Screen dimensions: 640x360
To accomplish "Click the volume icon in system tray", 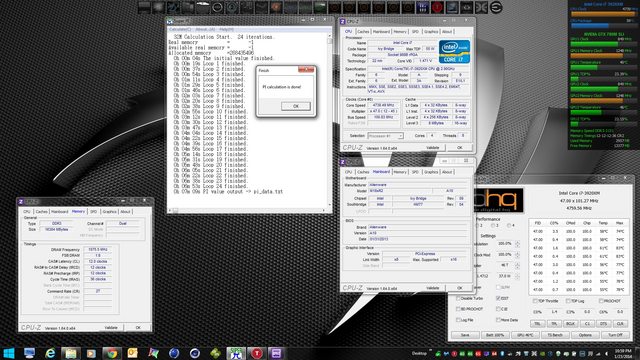I will pyautogui.click(x=606, y=353).
